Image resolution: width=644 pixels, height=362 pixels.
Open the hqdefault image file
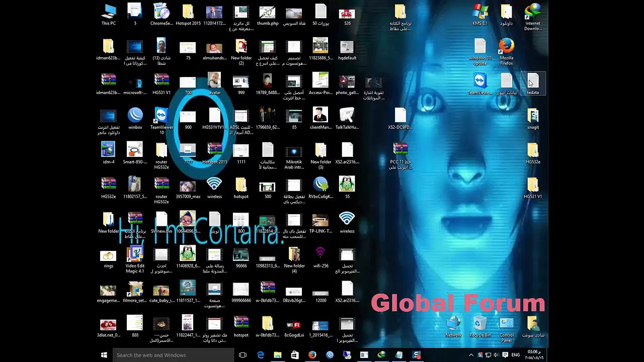[347, 49]
